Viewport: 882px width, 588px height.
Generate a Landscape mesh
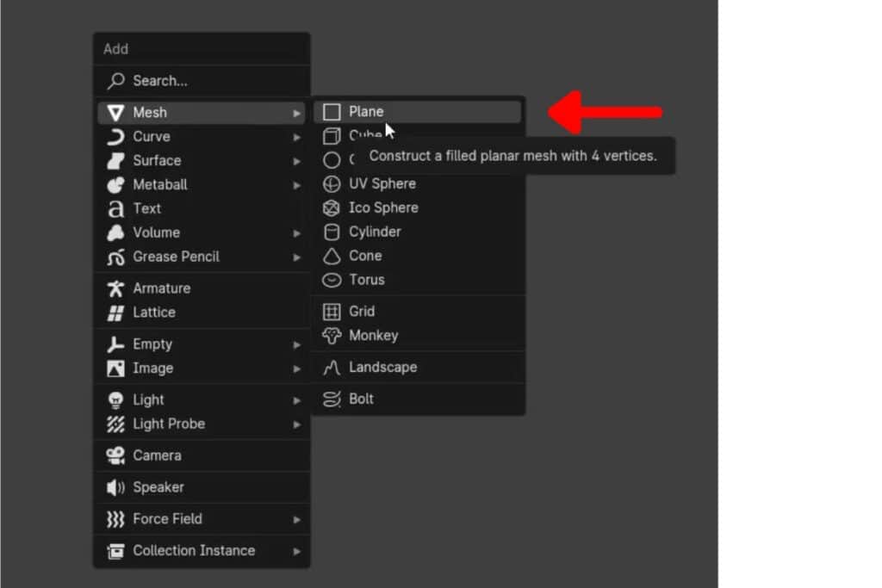pyautogui.click(x=382, y=367)
